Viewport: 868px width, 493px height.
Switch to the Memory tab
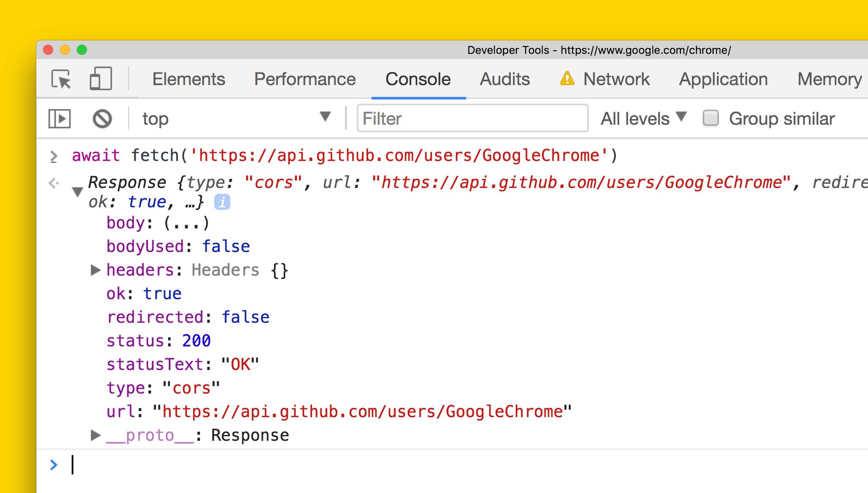click(829, 79)
